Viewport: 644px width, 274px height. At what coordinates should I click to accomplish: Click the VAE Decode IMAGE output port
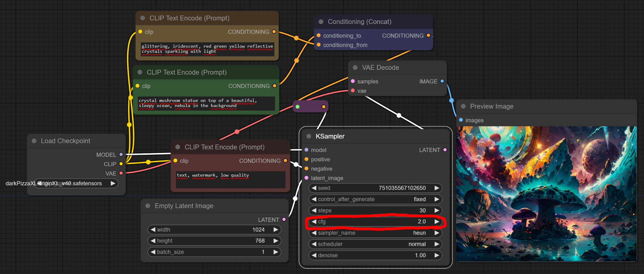point(442,81)
